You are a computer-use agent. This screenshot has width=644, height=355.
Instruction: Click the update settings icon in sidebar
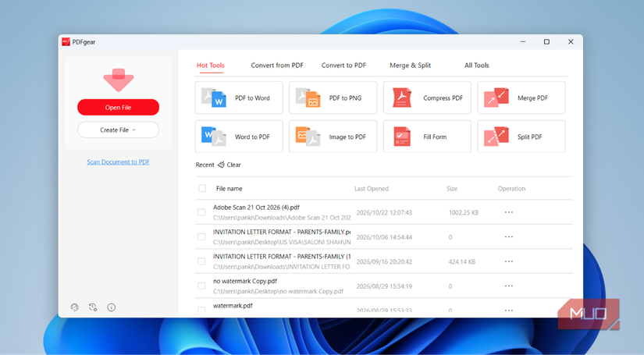93,307
